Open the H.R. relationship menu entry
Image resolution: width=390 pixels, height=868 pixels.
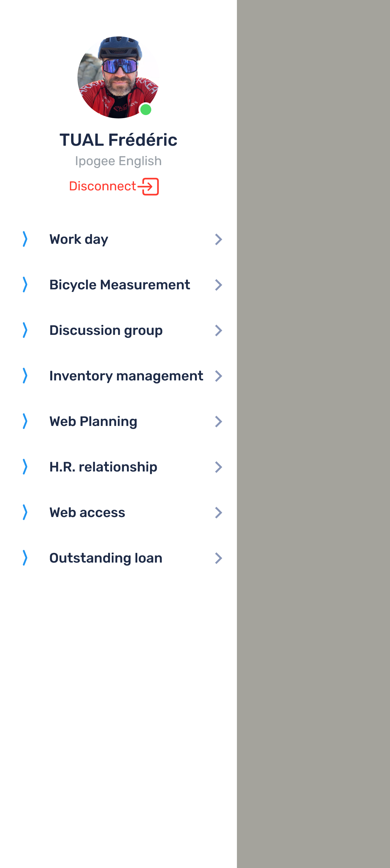click(118, 467)
